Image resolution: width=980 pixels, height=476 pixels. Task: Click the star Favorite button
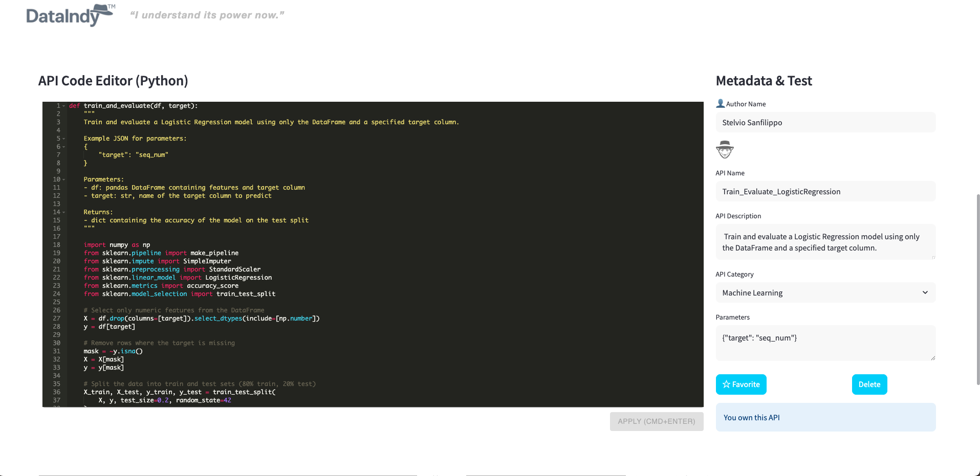pyautogui.click(x=741, y=384)
